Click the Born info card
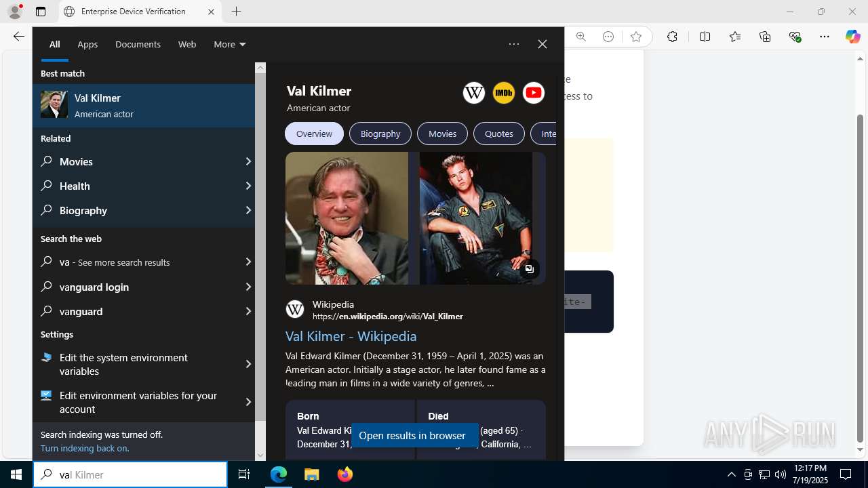The width and height of the screenshot is (868, 488). click(350, 430)
